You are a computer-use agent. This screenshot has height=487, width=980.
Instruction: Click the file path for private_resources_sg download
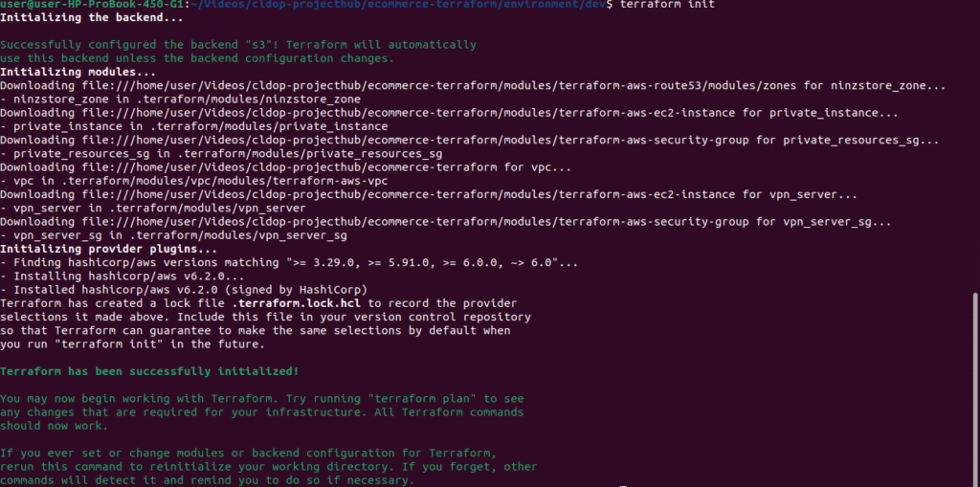point(415,140)
